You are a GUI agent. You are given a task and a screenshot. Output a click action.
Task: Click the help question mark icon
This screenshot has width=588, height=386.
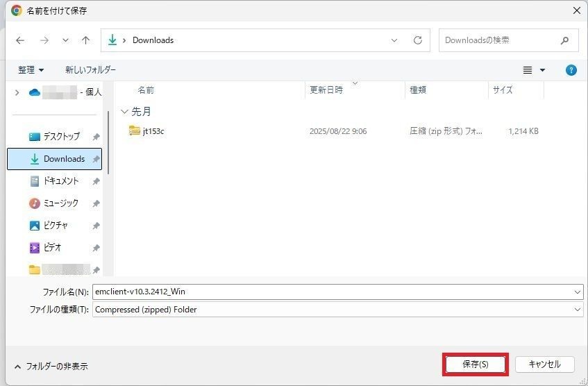571,70
